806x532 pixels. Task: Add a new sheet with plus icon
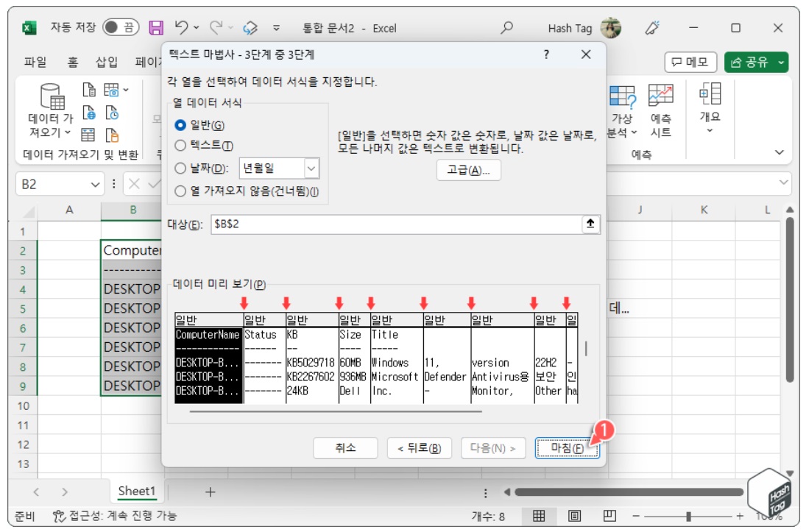210,492
